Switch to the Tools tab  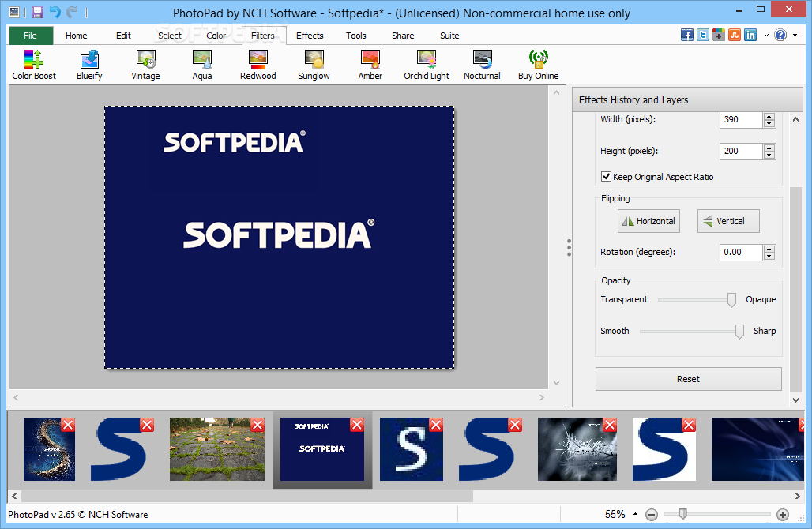pyautogui.click(x=355, y=36)
